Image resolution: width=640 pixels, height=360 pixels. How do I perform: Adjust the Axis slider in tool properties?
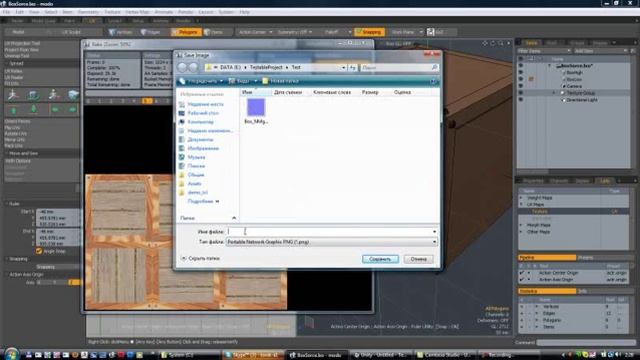(58, 282)
